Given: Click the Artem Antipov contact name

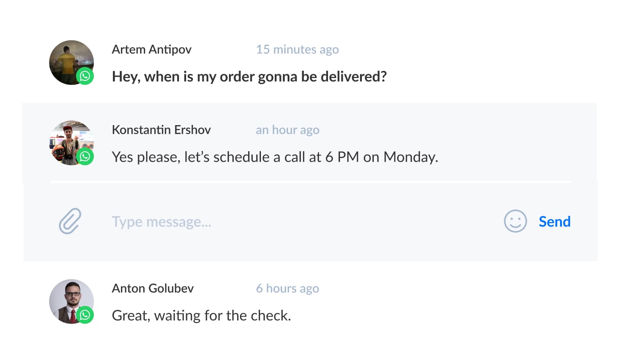Looking at the screenshot, I should pos(151,49).
